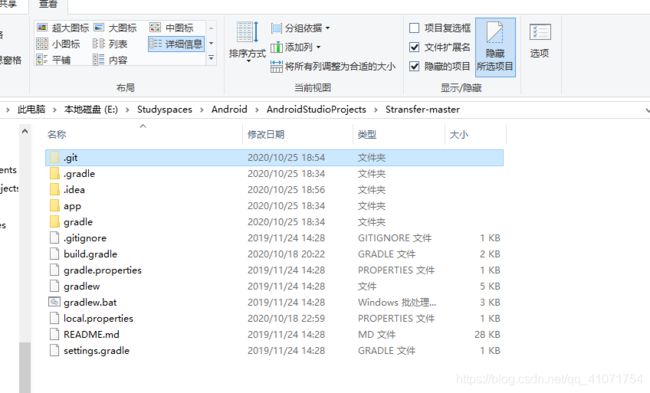This screenshot has height=393, width=650.
Task: Select gradle.properties file name
Action: tap(102, 270)
